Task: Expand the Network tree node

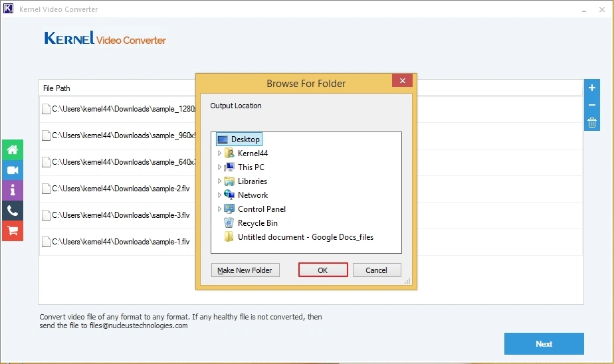Action: pos(219,195)
